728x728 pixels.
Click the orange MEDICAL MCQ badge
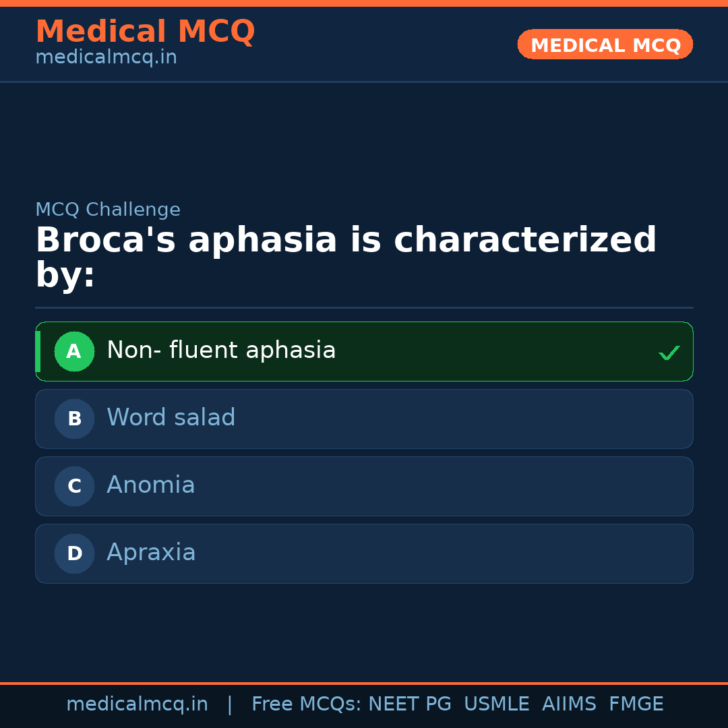[605, 44]
